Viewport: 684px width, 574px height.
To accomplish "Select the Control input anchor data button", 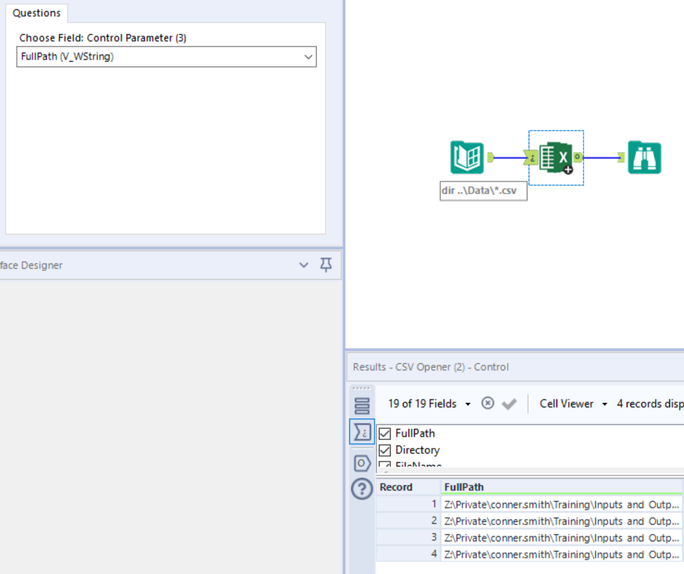I will [362, 432].
